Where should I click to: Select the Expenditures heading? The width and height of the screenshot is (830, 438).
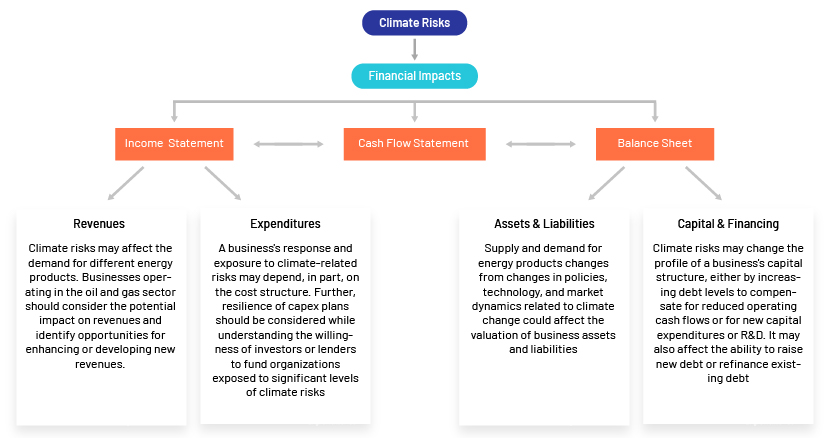click(x=285, y=224)
